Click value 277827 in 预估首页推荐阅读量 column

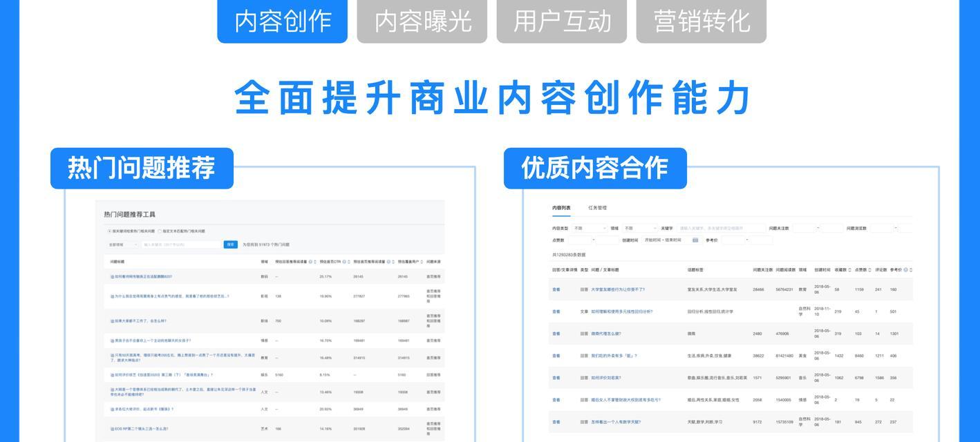point(359,296)
